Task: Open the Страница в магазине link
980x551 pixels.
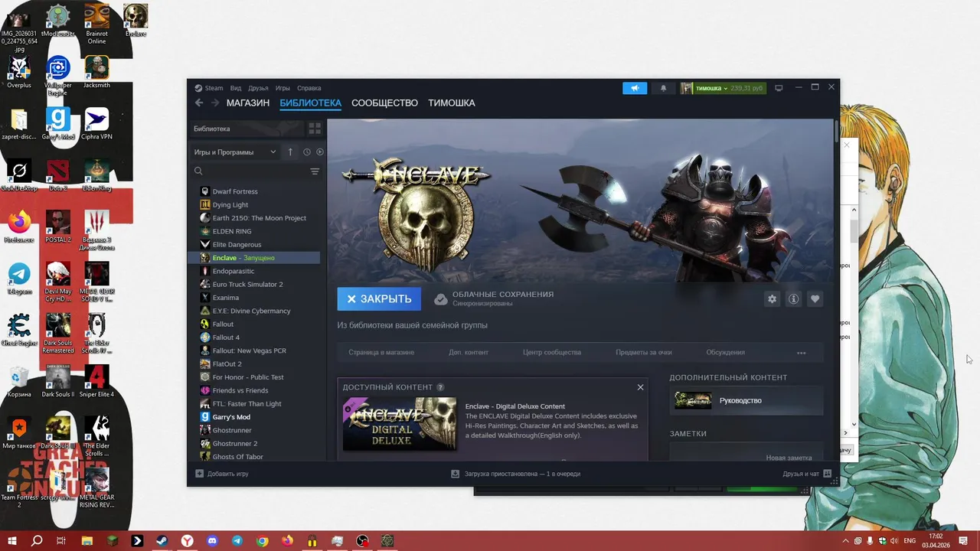Action: [x=381, y=353]
